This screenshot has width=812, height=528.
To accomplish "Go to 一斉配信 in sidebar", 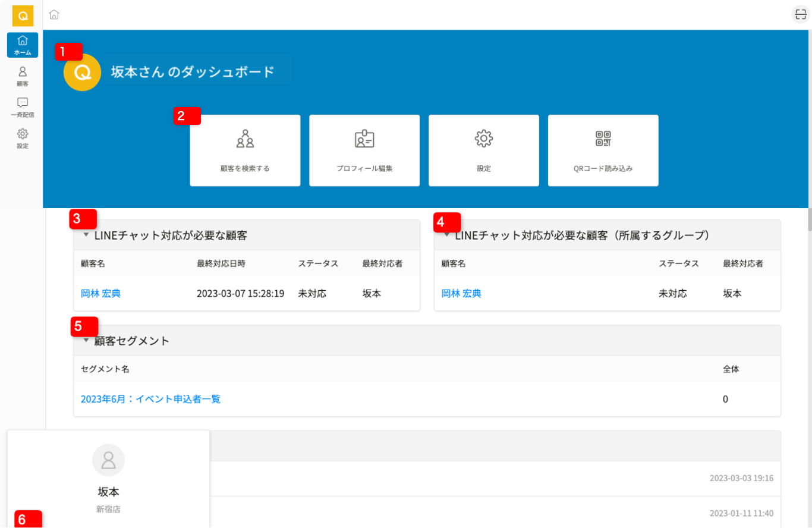I will 23,107.
